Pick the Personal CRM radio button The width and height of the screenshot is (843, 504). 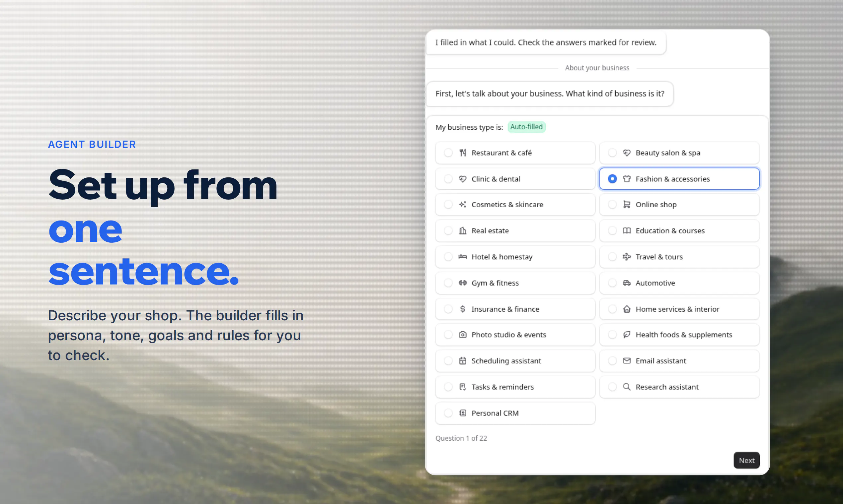coord(448,413)
